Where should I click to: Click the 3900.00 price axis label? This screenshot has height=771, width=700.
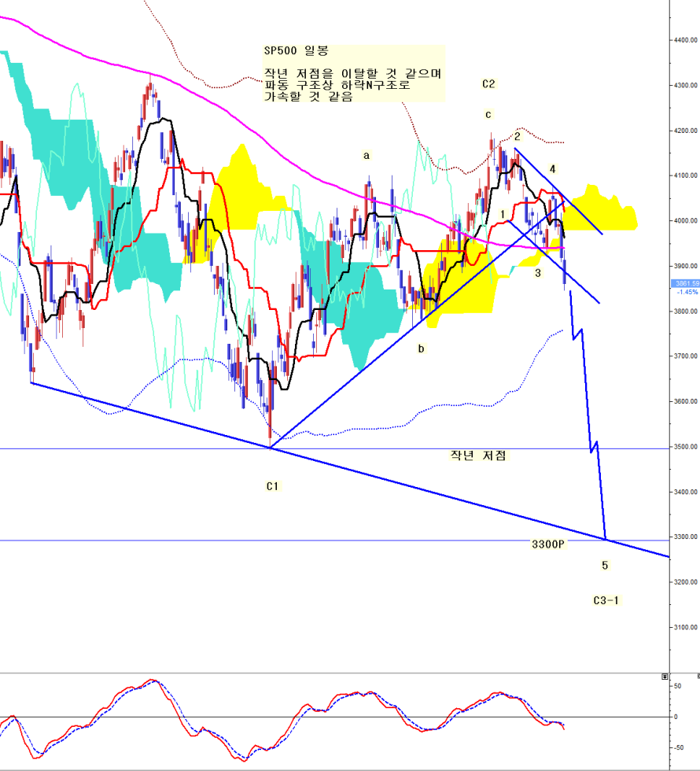coord(686,266)
